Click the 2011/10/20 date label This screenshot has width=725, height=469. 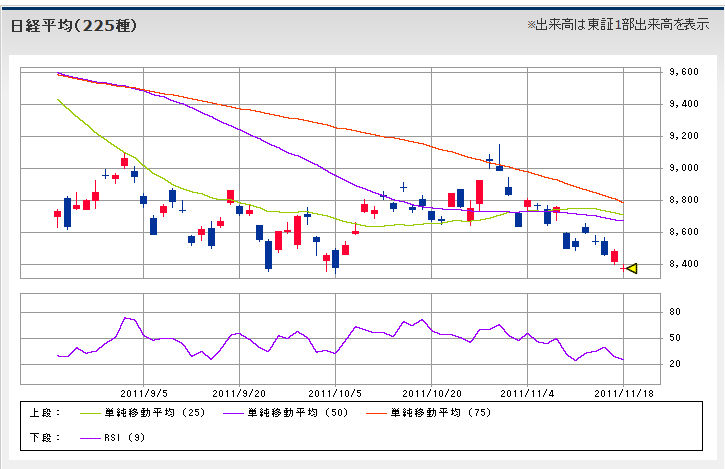coord(432,394)
